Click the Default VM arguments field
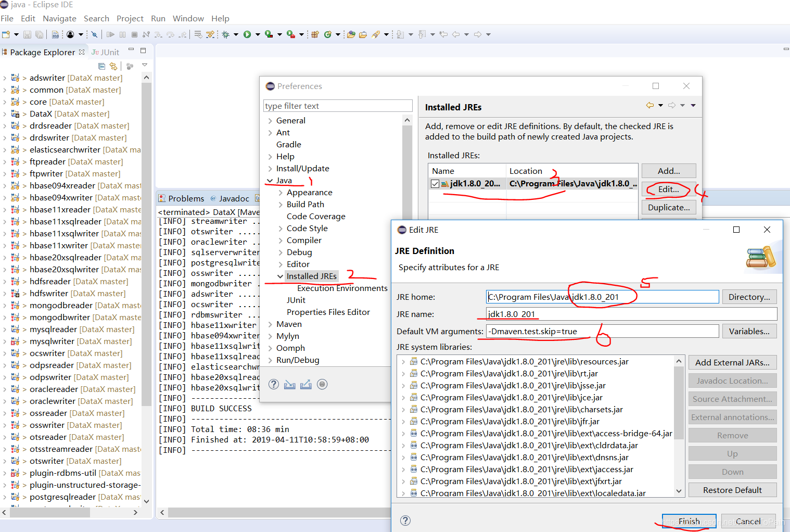 (x=603, y=331)
